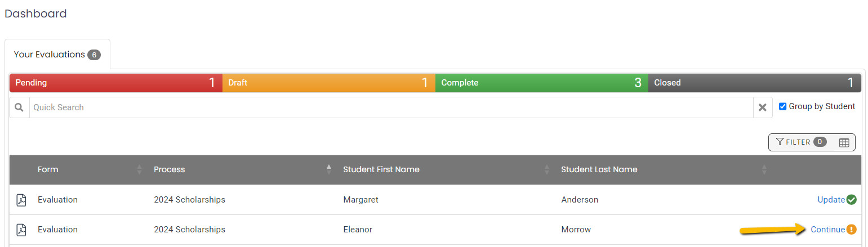Show Complete evaluations

(542, 83)
